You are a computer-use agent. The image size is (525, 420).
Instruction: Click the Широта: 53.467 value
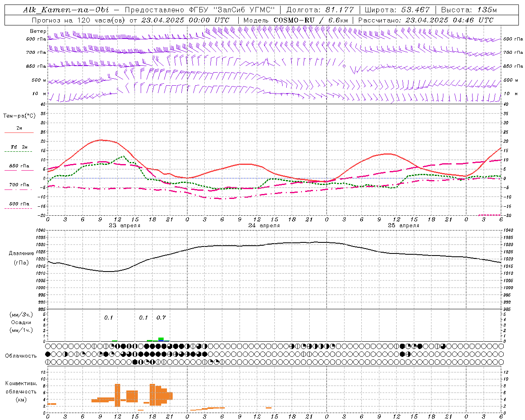[x=397, y=10]
